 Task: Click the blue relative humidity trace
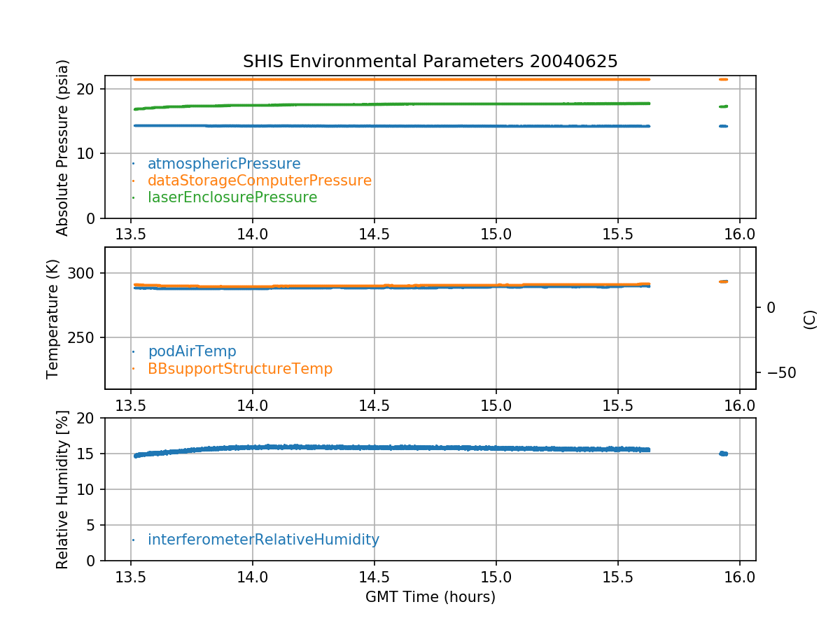392,447
